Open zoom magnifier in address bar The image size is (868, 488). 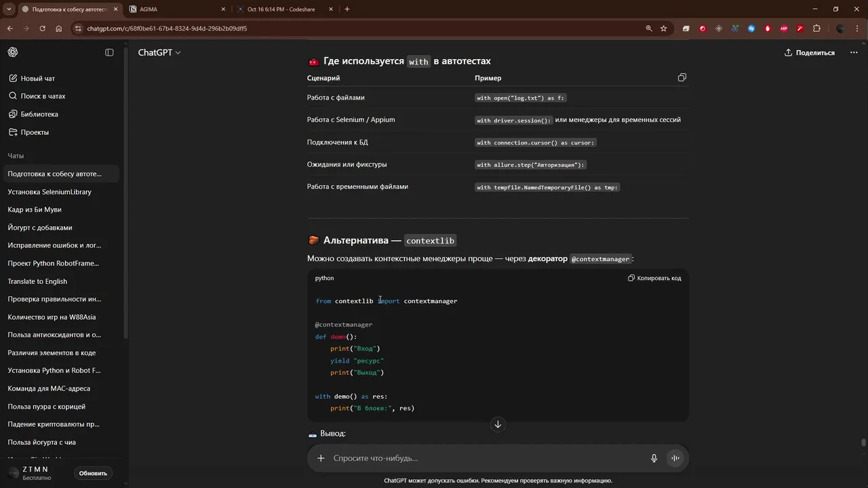(649, 28)
